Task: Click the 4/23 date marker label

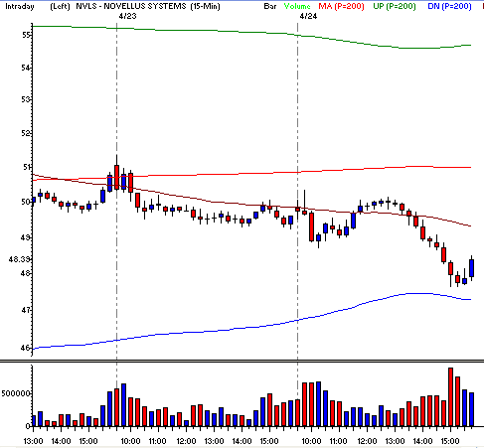Action: coord(127,16)
